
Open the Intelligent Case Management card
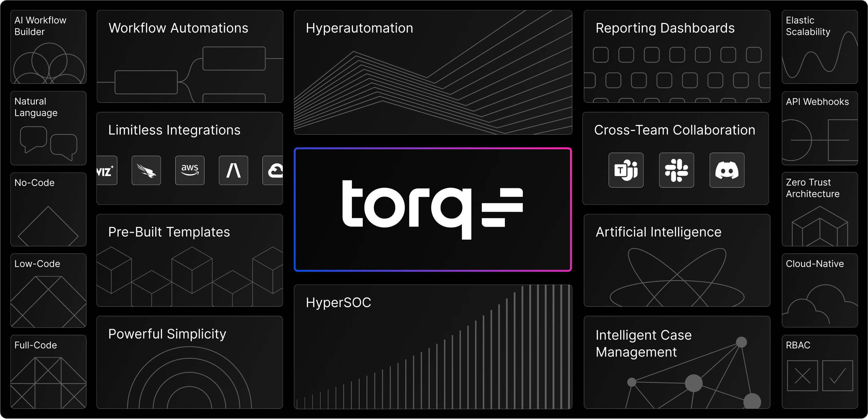coord(677,362)
